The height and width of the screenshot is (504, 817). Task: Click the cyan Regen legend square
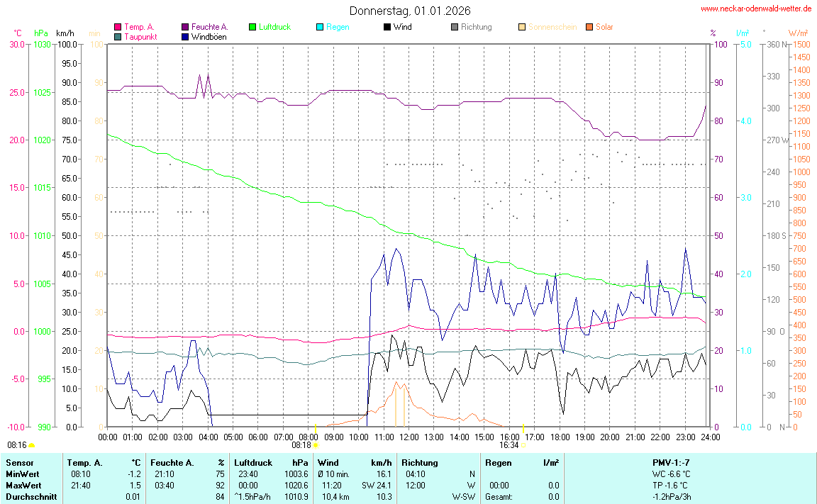tap(320, 27)
